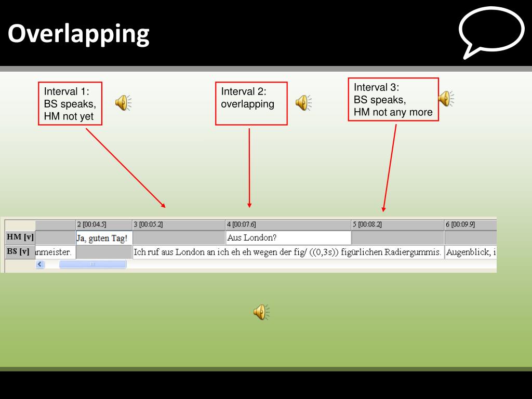Select timeline marker 6 [00:09.9]

pos(471,224)
